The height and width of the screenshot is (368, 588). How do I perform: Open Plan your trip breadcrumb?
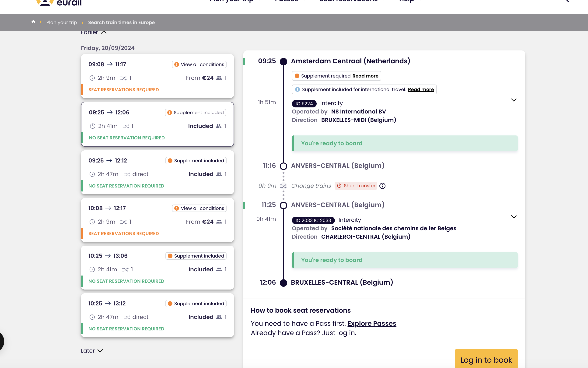coord(62,22)
